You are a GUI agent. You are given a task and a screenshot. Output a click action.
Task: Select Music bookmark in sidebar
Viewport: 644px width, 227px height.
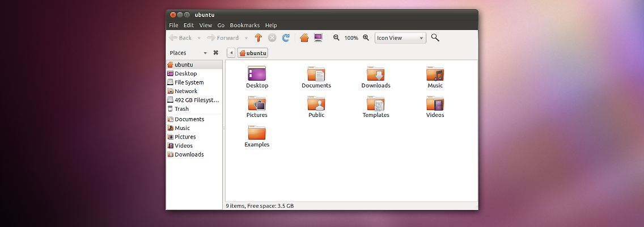194,128
